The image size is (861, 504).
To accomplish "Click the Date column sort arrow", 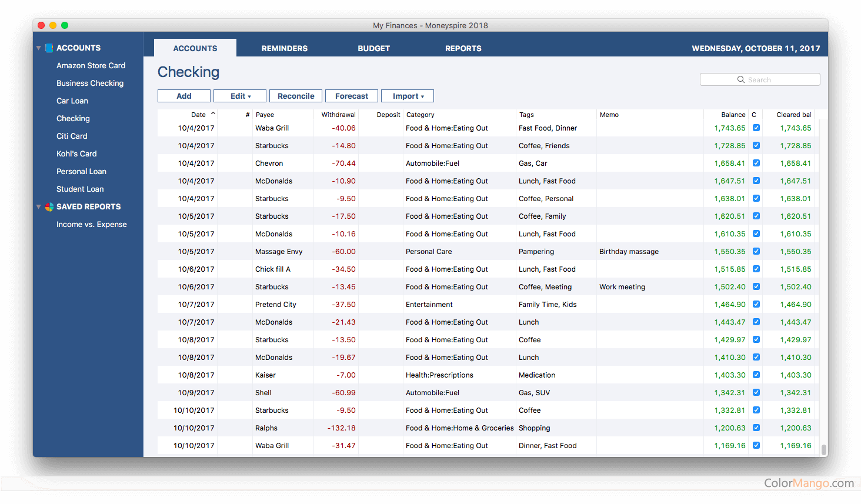I will click(x=213, y=114).
